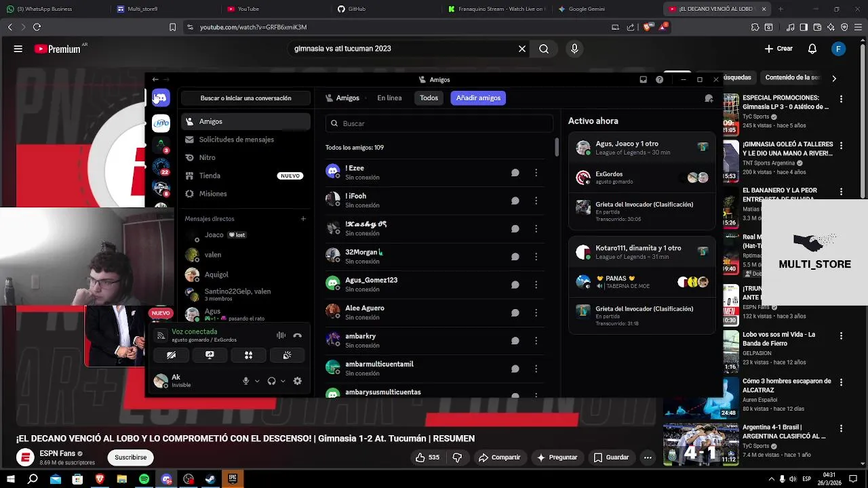Focus the friends Buscar search field
This screenshot has height=488, width=868.
(439, 123)
